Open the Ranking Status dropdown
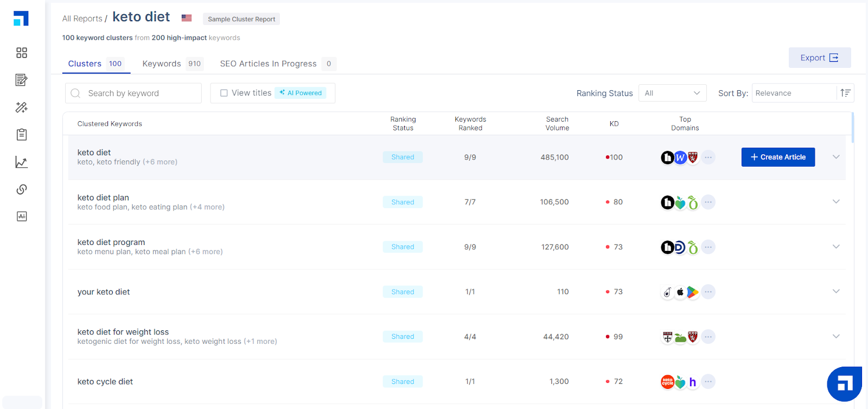Screen dimensions: 868x409 [x=672, y=93]
